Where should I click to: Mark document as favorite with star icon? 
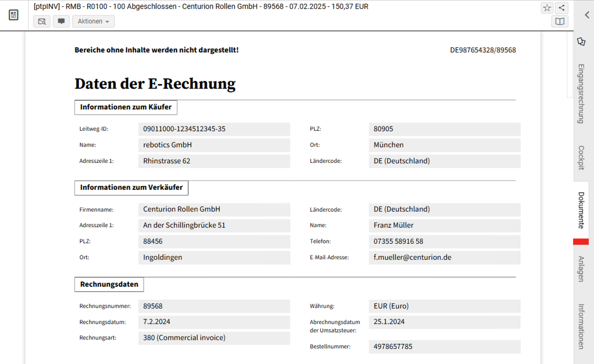tap(547, 8)
